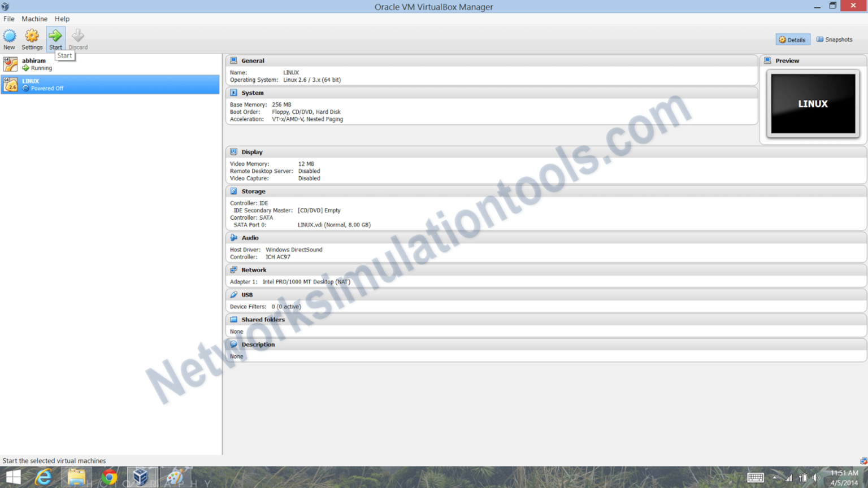Click the General section header

[x=254, y=60]
